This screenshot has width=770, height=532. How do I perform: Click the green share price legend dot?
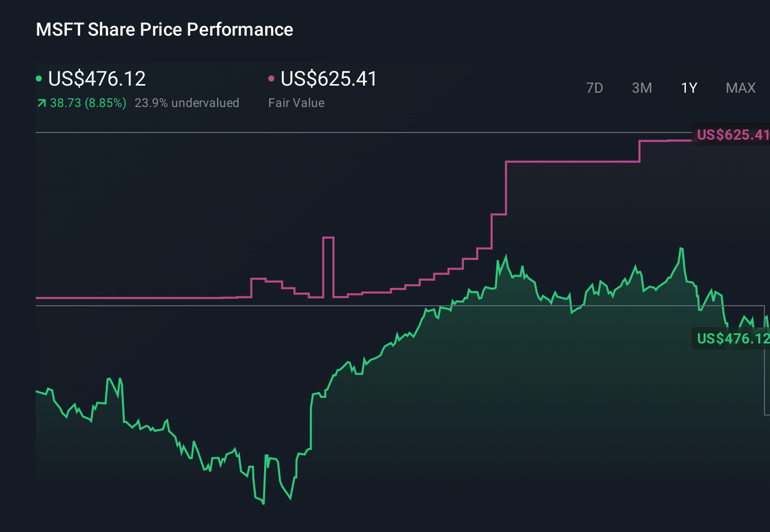(x=39, y=77)
